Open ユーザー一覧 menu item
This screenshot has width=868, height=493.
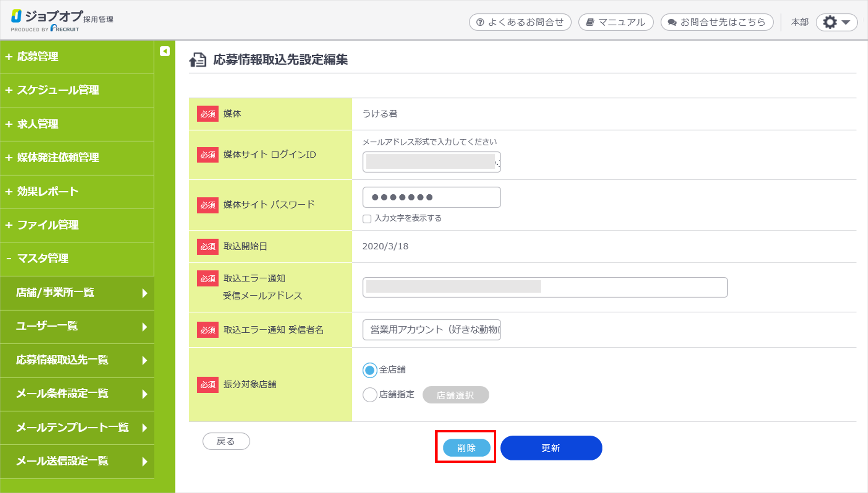[x=47, y=326]
